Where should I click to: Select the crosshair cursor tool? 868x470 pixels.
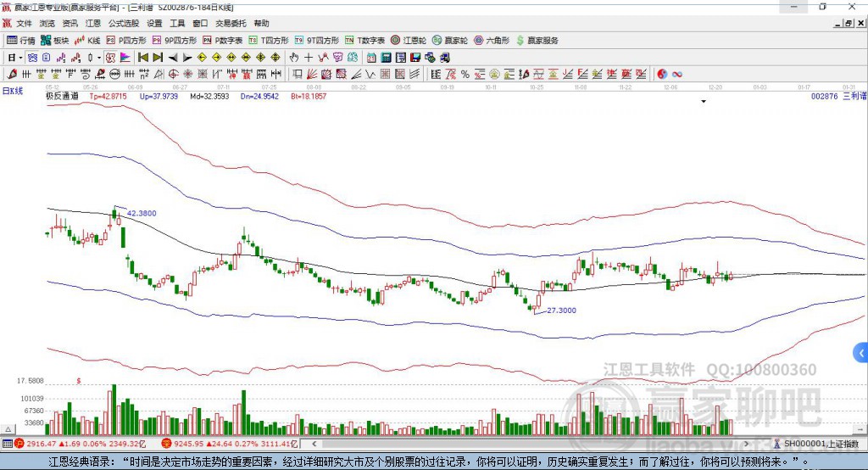(309, 58)
